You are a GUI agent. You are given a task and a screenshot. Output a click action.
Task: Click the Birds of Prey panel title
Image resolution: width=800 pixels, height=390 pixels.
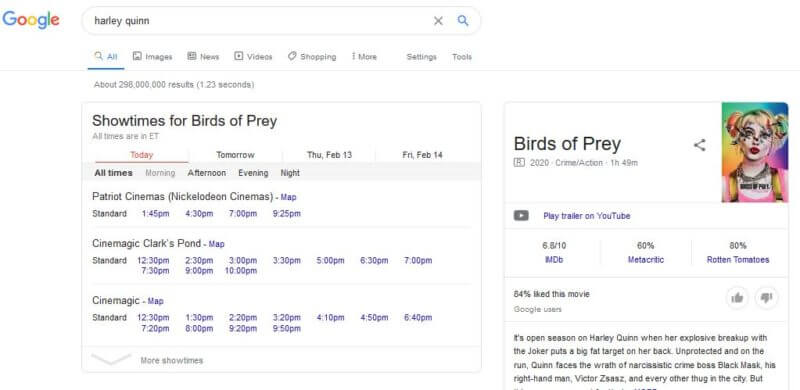click(567, 144)
